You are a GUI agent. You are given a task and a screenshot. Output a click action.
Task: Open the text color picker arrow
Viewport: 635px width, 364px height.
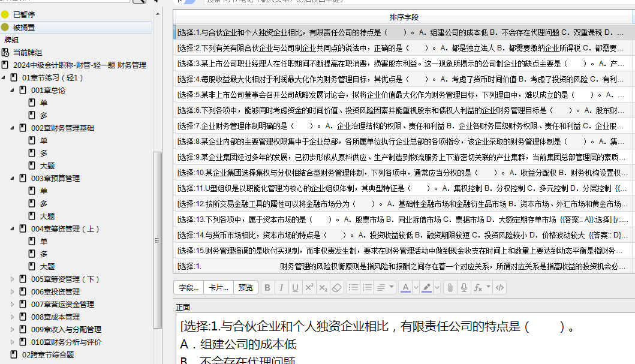416,287
